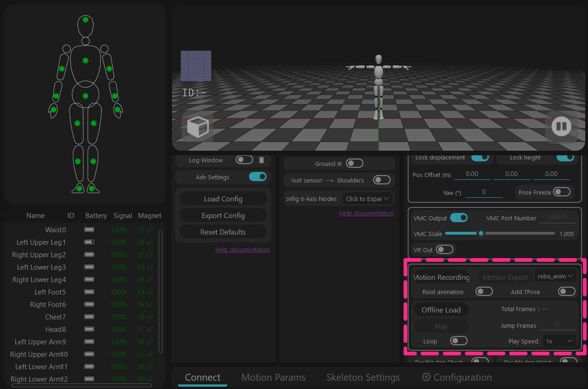Delete log with the trash icon
The width and height of the screenshot is (588, 389).
pyautogui.click(x=261, y=160)
